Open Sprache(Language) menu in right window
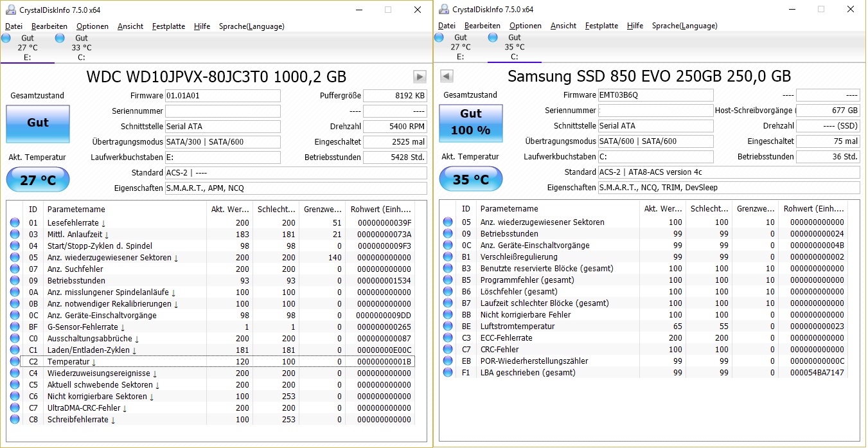 [x=684, y=26]
